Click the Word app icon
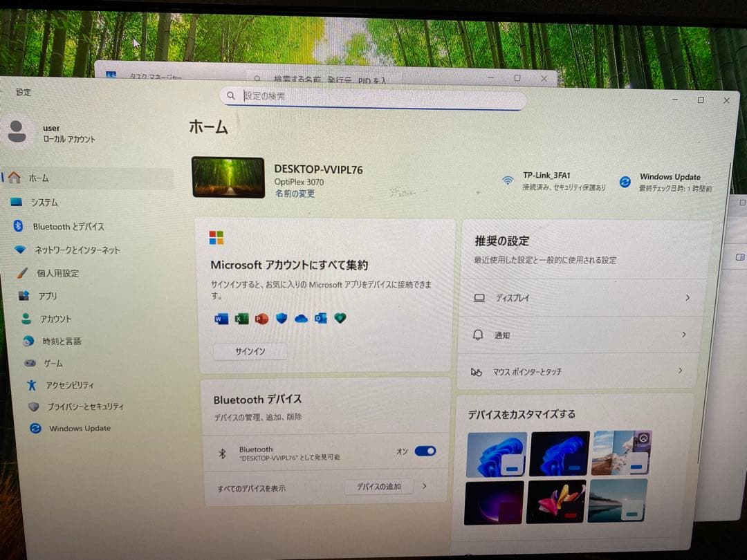The image size is (747, 560). tap(221, 319)
